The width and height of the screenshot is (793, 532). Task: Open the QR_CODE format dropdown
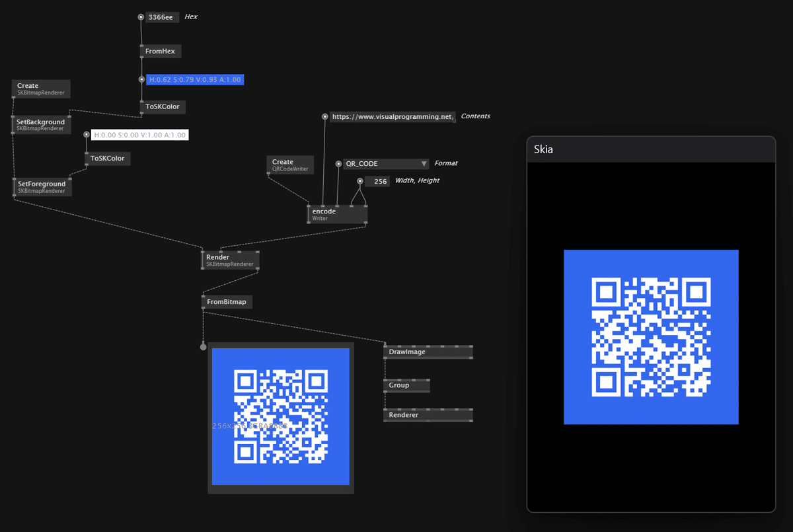coord(386,163)
